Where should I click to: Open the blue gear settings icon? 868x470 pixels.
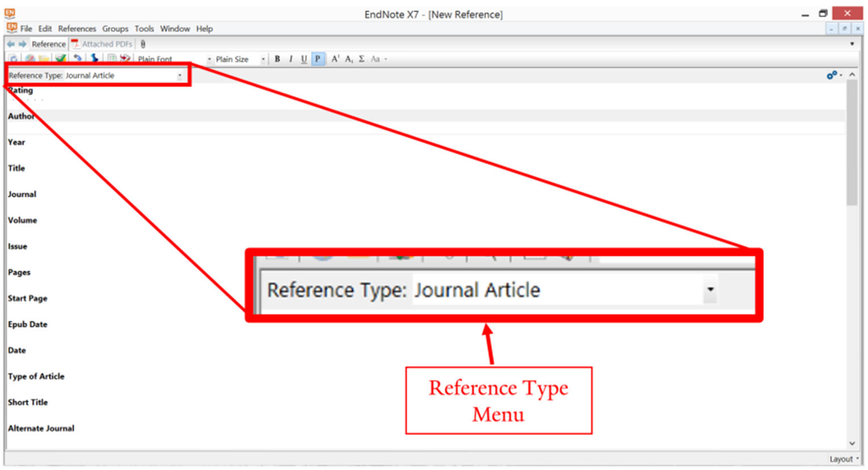pos(832,75)
